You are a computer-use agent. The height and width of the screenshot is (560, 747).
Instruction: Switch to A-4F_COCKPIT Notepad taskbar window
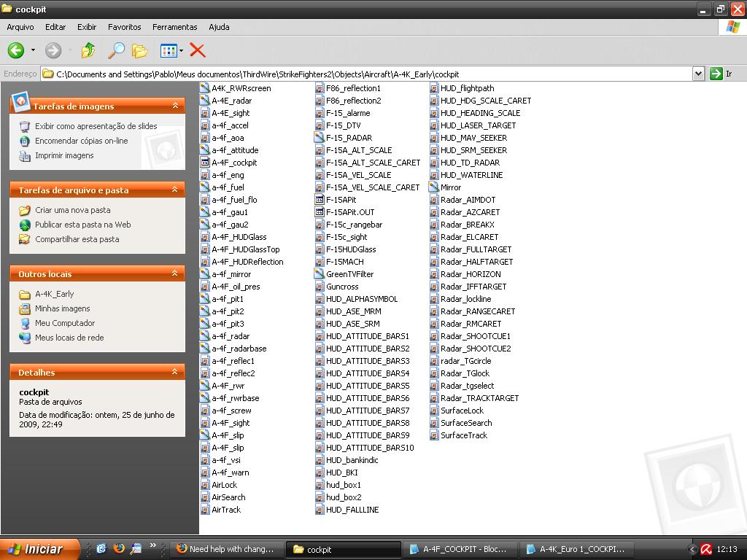coord(460,549)
